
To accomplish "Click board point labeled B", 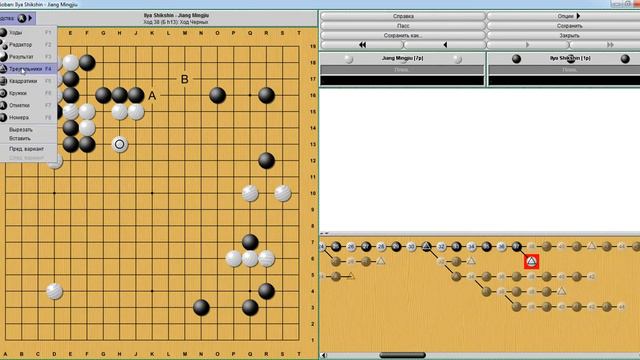I will click(184, 79).
